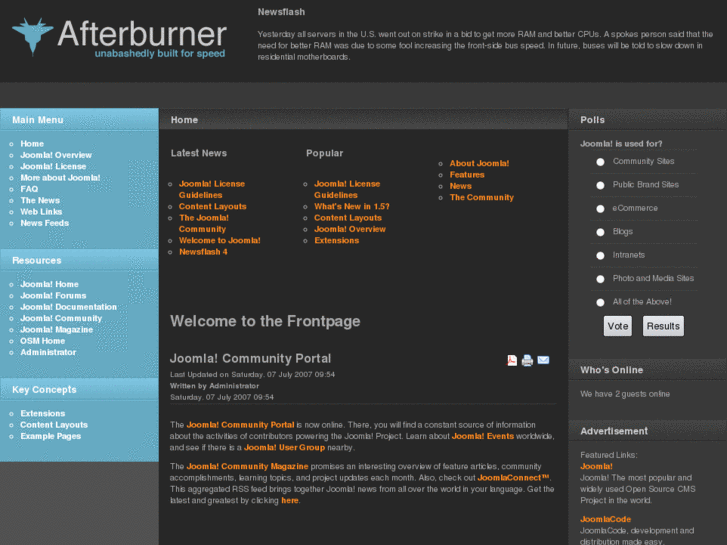Open The Community link
727x545 pixels.
[482, 198]
